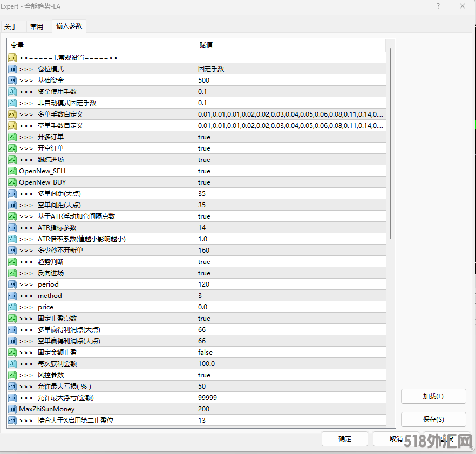
Task: Click the boolean icon beside 反向进场
Action: pyautogui.click(x=12, y=273)
